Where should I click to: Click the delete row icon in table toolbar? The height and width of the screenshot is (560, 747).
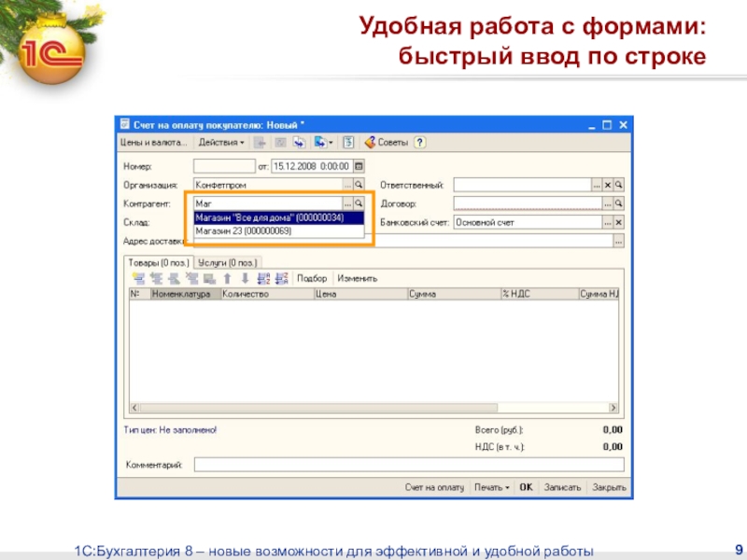tap(192, 278)
